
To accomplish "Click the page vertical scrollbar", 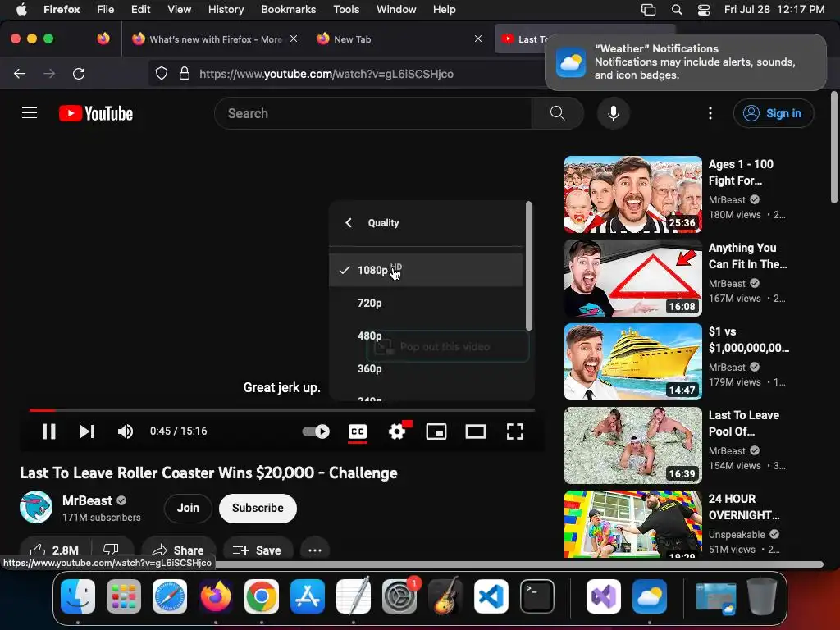I will 833,148.
